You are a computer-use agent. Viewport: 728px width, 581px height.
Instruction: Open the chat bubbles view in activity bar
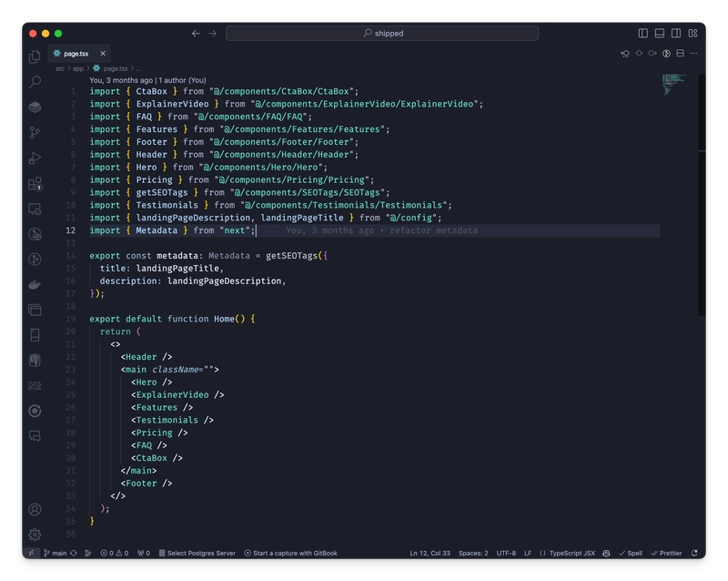click(35, 436)
